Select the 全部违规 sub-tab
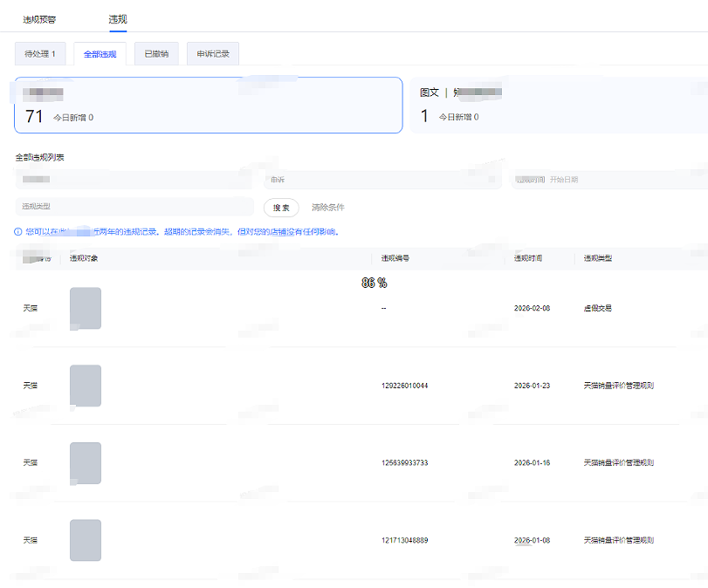This screenshot has width=708, height=588. (100, 54)
